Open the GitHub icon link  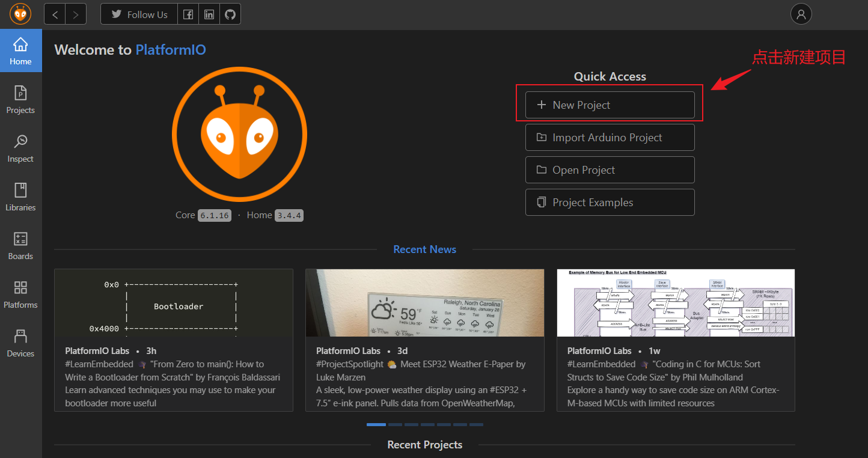point(230,14)
